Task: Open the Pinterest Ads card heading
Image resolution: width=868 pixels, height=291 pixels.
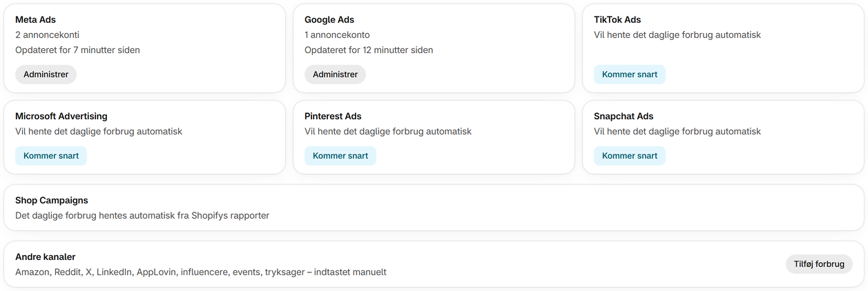Action: pos(333,117)
